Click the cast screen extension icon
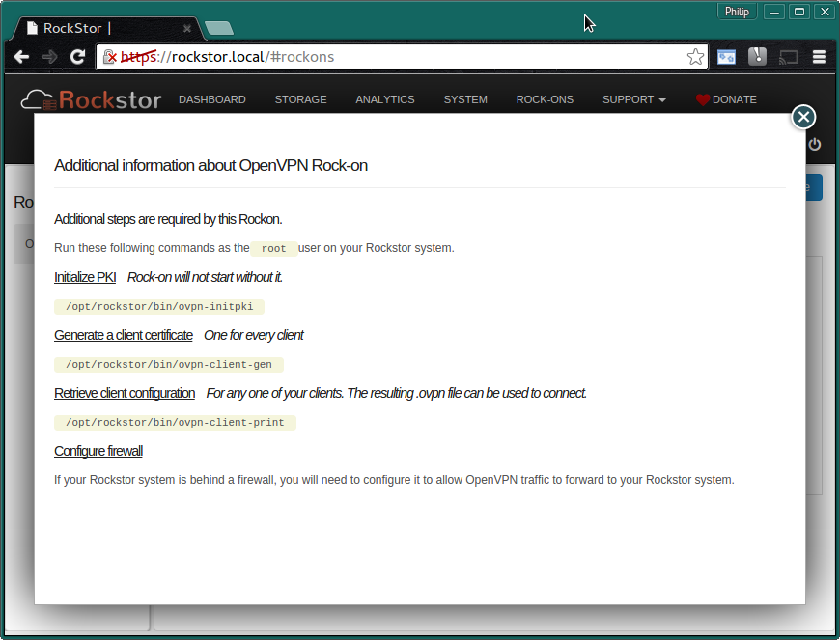The image size is (840, 640). (788, 57)
